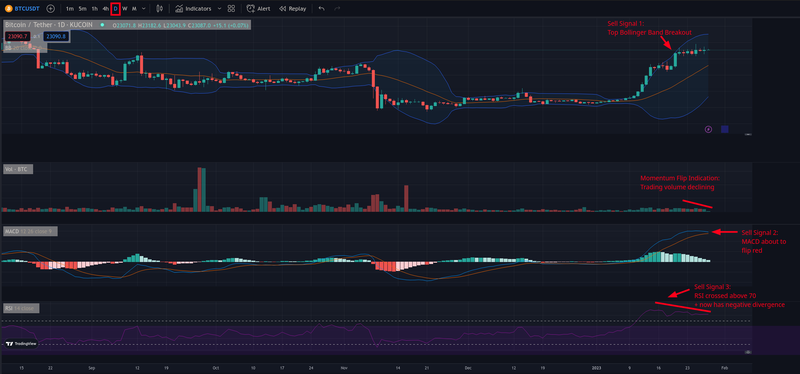
Task: Expand the timeframe dropdown chevron
Action: [x=144, y=9]
